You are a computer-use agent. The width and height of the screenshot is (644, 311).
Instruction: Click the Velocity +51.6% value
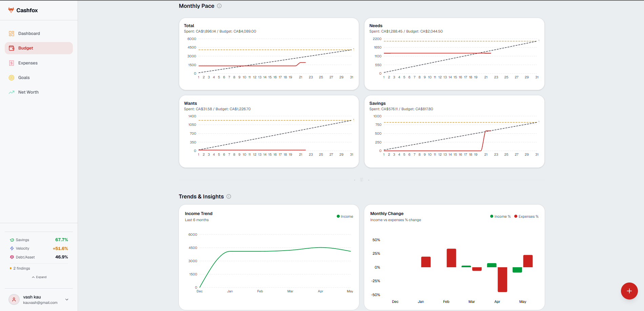click(x=60, y=249)
